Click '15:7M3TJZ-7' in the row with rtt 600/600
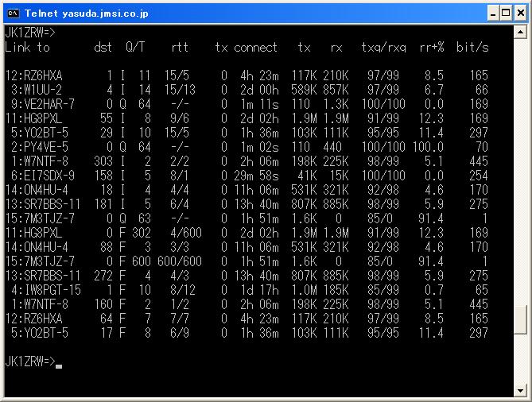 pyautogui.click(x=40, y=261)
